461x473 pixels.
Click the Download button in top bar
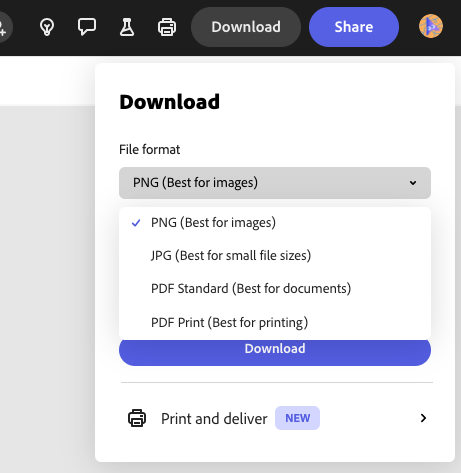[x=246, y=27]
